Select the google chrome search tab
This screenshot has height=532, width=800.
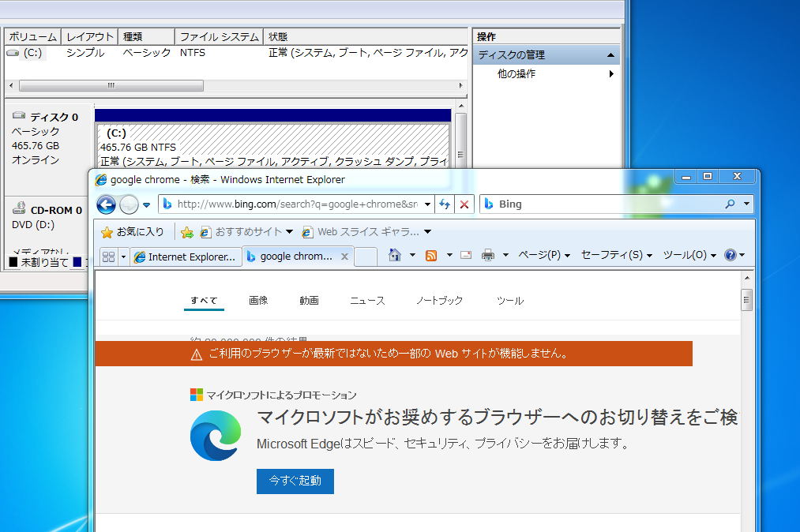[291, 257]
